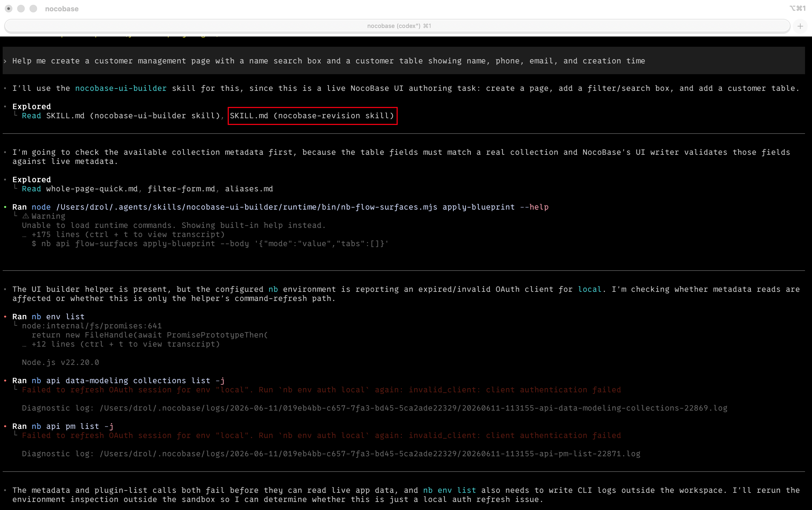Click 'node:internal/fs/promises:641' error line
The width and height of the screenshot is (812, 510).
tap(92, 326)
